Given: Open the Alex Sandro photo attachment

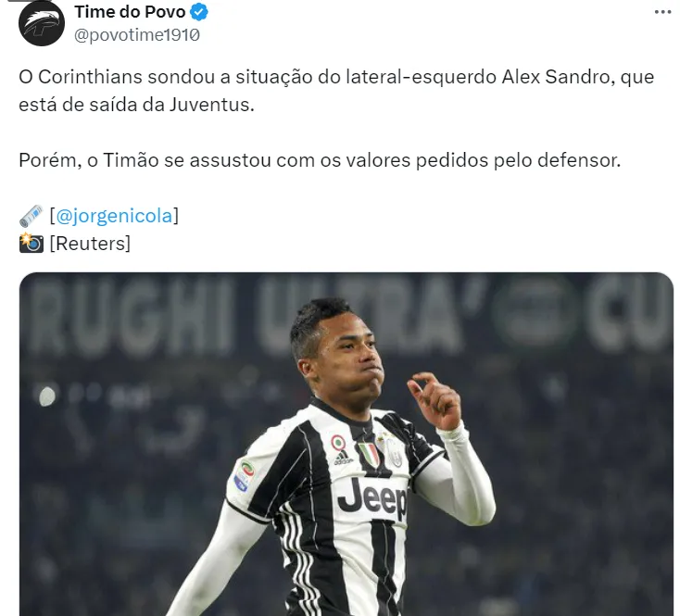Looking at the screenshot, I should click(x=346, y=444).
